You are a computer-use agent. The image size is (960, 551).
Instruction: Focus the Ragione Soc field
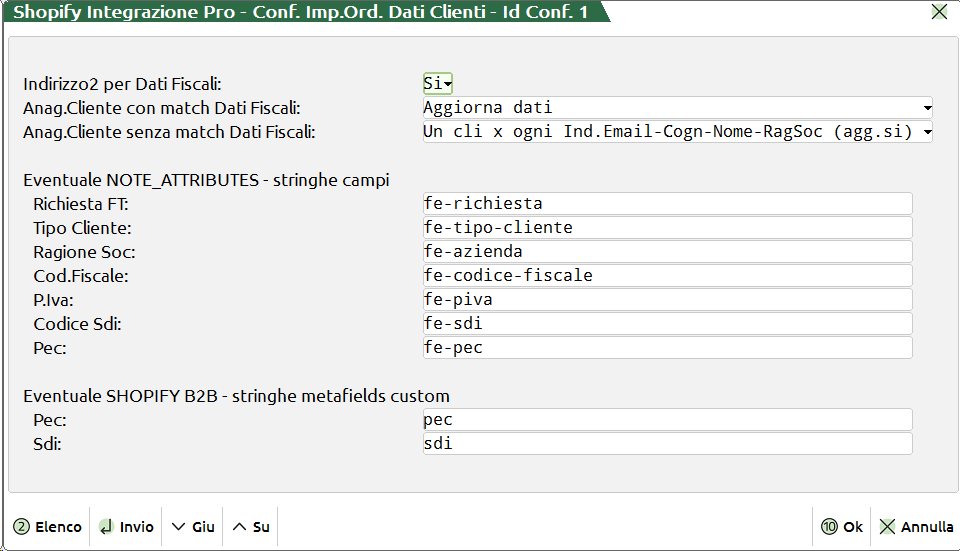(667, 252)
